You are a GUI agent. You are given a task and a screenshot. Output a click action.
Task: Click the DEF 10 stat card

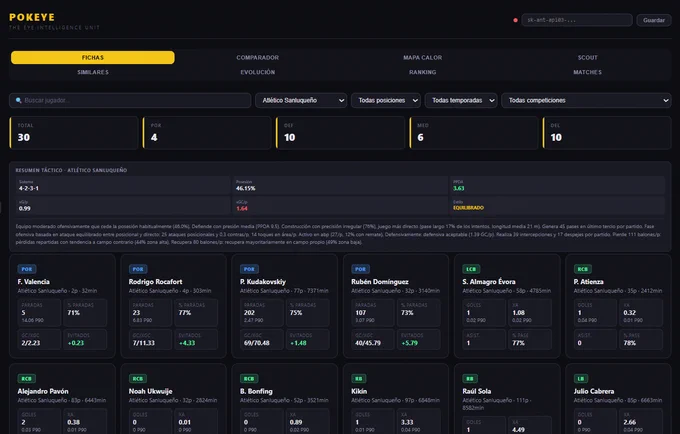340,133
